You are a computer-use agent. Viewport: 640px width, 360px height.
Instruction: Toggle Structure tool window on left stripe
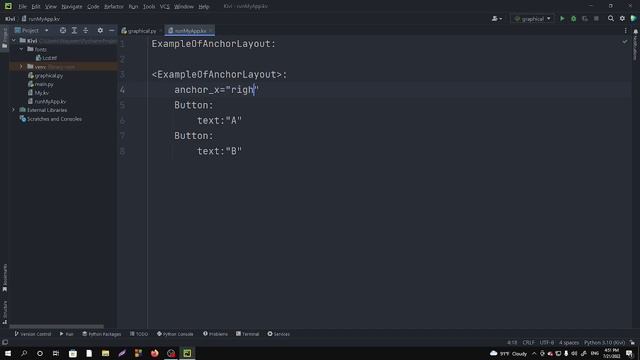[4, 312]
